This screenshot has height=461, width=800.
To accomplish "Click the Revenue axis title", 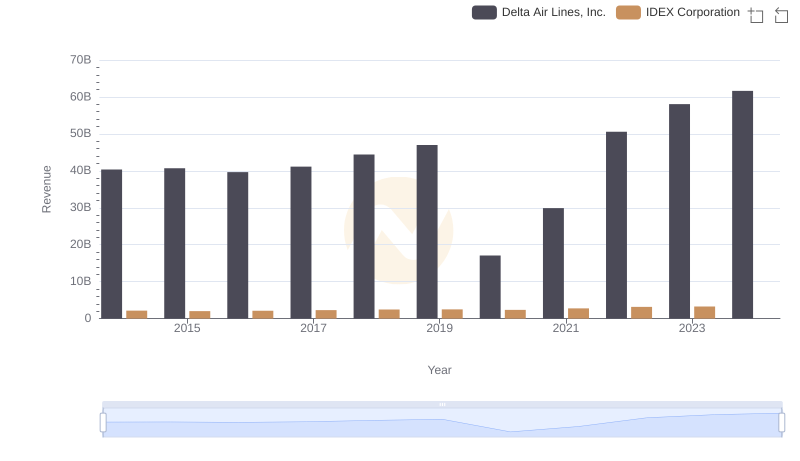I will point(46,189).
